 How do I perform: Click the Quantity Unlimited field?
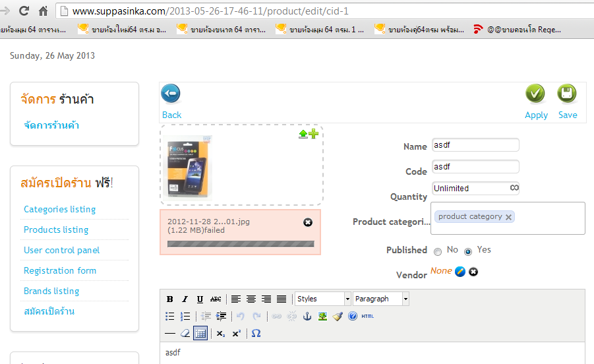pos(475,188)
